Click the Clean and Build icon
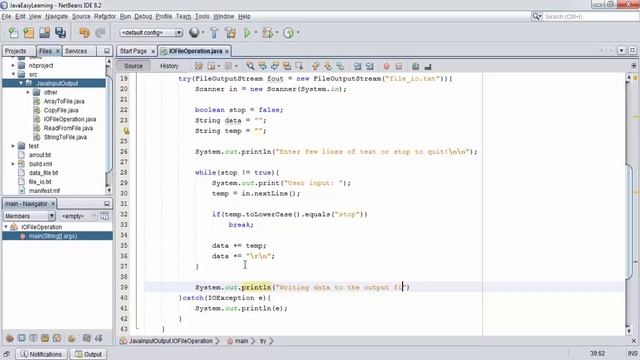The image size is (640, 360). point(230,33)
